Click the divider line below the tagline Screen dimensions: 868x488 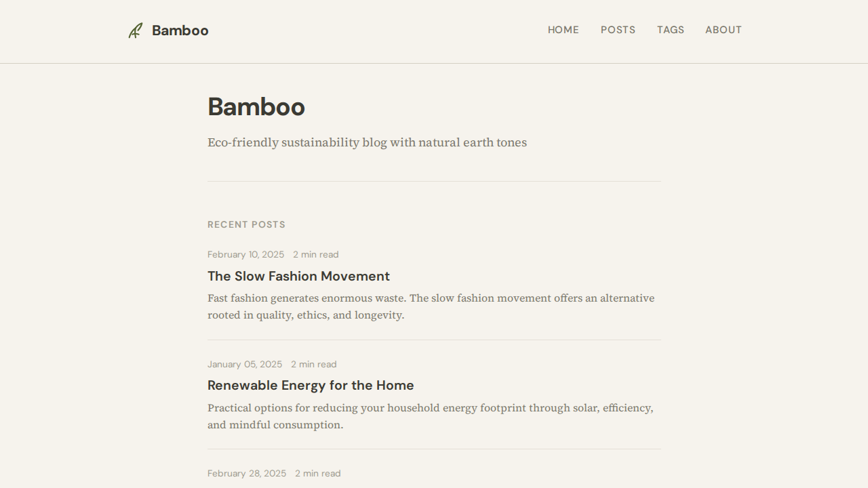(434, 181)
